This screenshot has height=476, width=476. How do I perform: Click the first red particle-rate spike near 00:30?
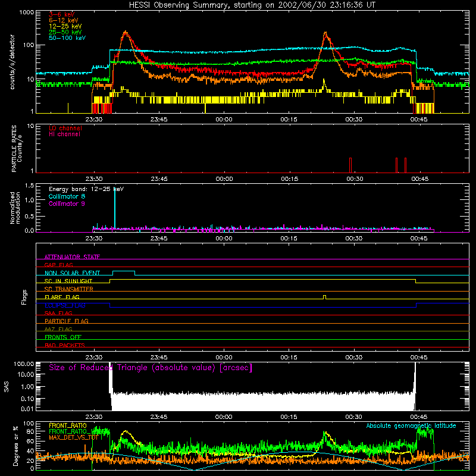click(x=350, y=165)
